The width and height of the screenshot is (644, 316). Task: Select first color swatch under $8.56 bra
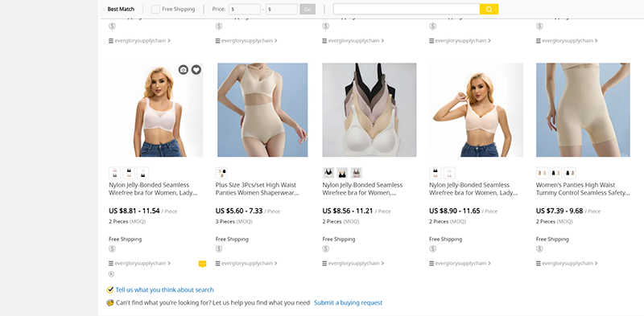tap(328, 173)
